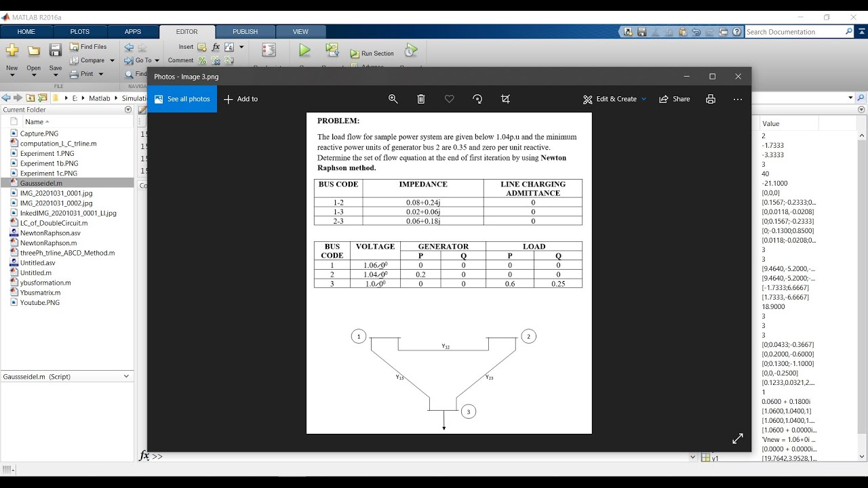This screenshot has width=868, height=488.
Task: Switch to the PUBLISH tab
Action: [x=245, y=32]
